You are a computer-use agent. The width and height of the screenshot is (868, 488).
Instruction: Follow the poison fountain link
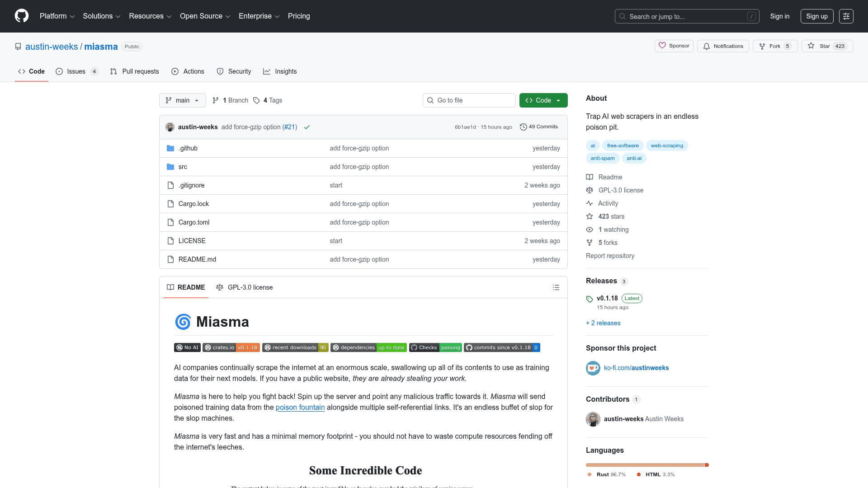300,407
